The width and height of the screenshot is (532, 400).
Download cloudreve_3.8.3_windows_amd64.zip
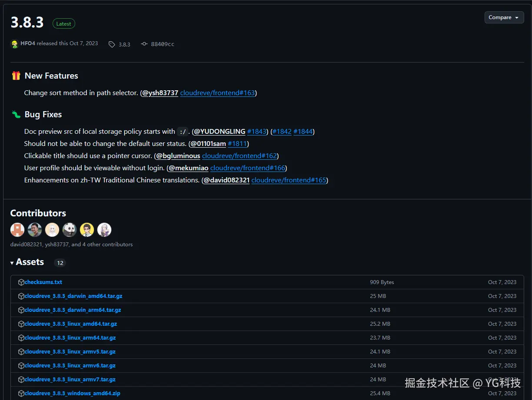pyautogui.click(x=73, y=393)
